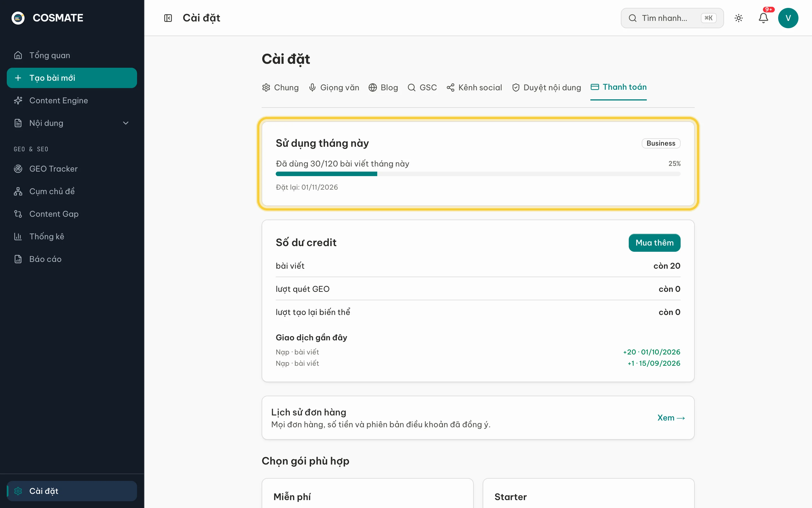Screen dimensions: 812x508
Task: Select the Starter plan card
Action: pos(588,493)
